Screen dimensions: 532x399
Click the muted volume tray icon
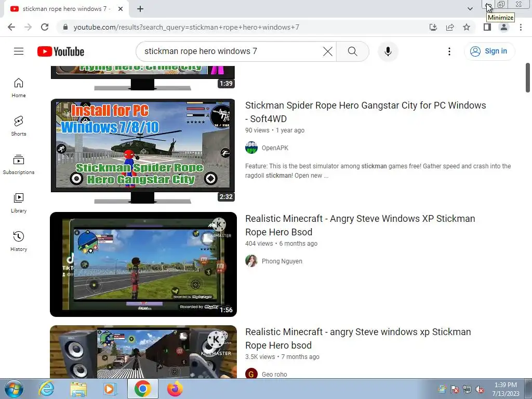pyautogui.click(x=480, y=389)
